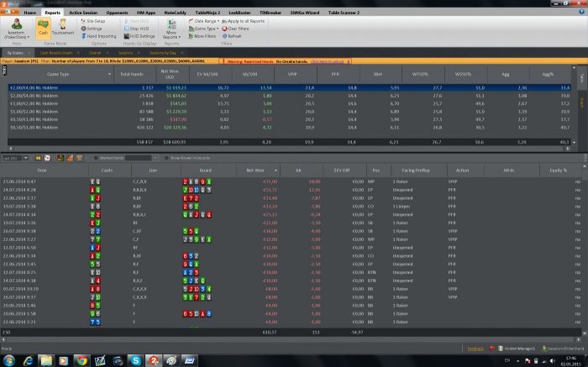Open Windows Explorer folder from the taskbar
This screenshot has width=588, height=367.
pyautogui.click(x=46, y=360)
